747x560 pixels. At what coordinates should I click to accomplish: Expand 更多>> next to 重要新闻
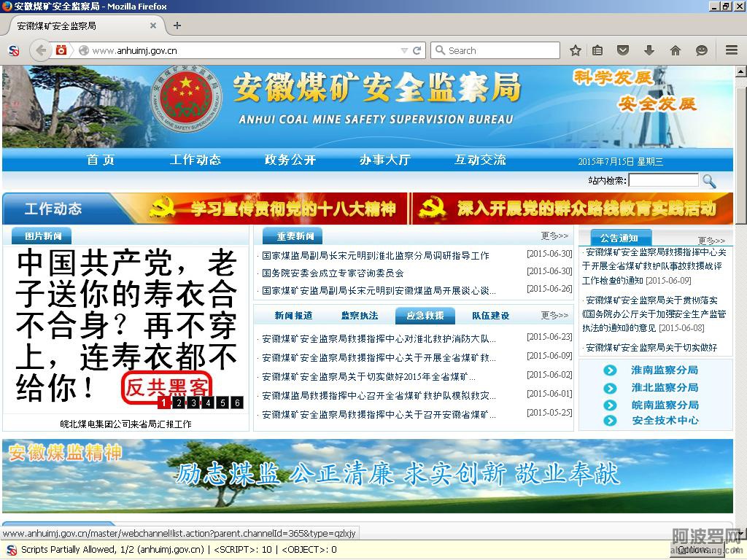[554, 236]
